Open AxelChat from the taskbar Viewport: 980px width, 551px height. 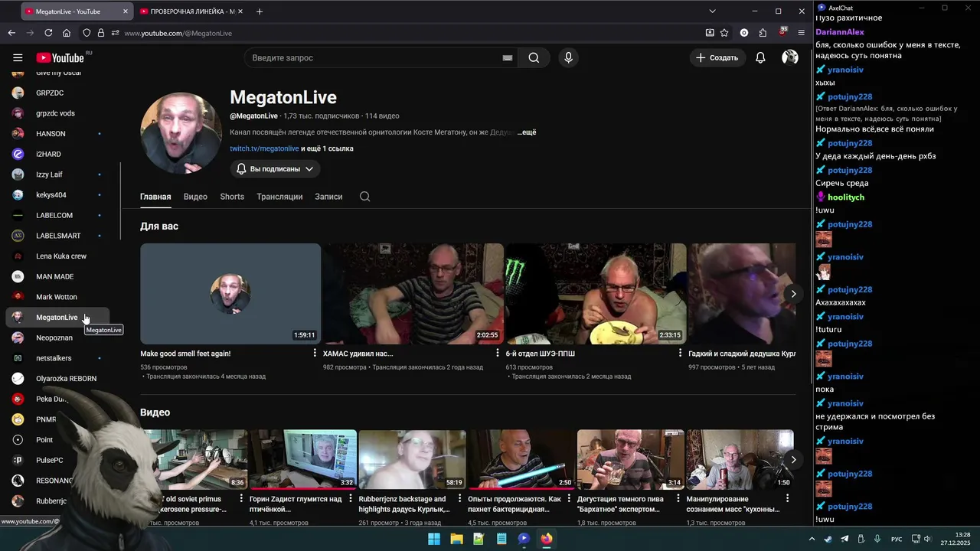point(524,539)
